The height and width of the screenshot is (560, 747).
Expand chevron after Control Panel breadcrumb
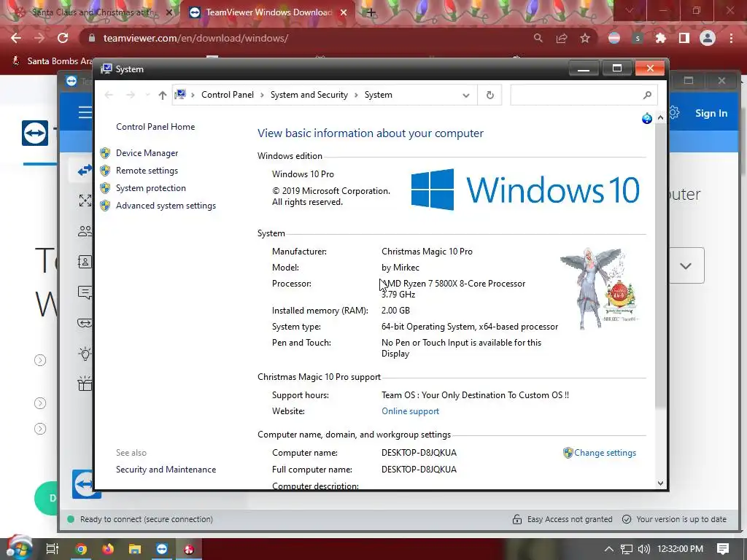(x=262, y=96)
